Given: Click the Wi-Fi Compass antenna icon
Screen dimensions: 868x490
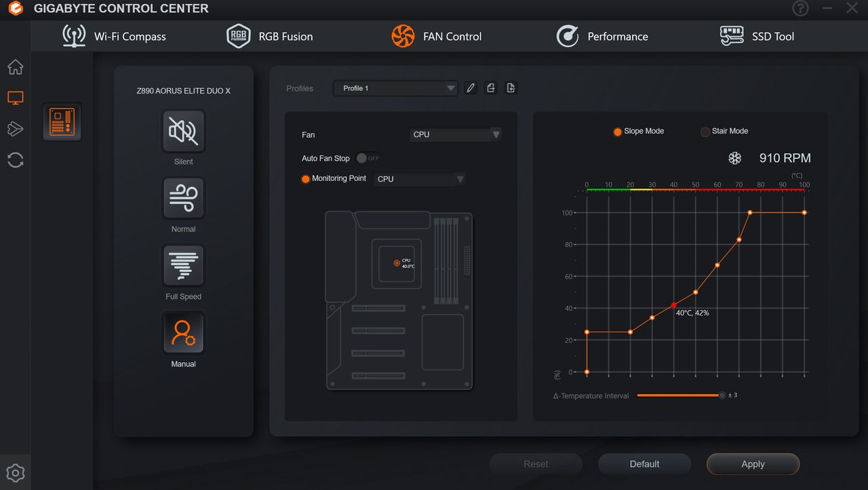Looking at the screenshot, I should point(74,36).
